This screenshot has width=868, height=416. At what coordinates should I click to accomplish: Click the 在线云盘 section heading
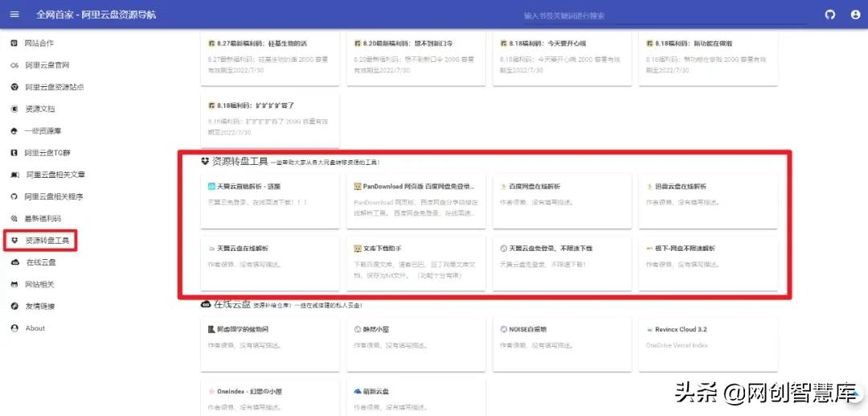(232, 304)
